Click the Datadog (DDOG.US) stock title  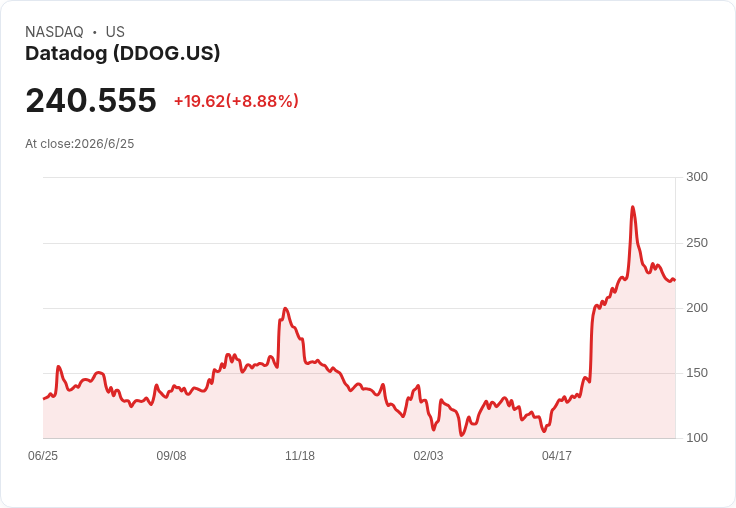pyautogui.click(x=123, y=53)
